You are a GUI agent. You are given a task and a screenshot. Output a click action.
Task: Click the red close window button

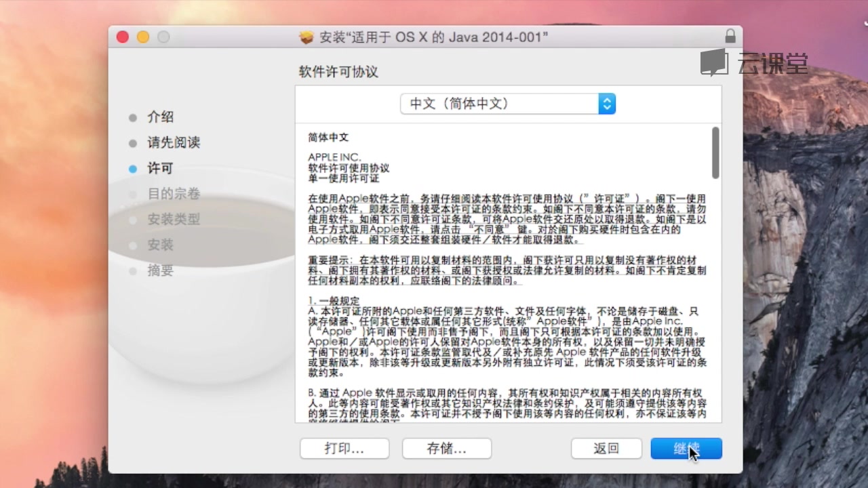[123, 37]
